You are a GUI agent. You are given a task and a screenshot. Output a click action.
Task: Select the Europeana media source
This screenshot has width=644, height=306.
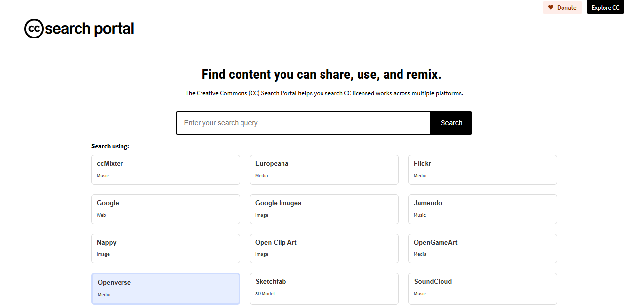(324, 170)
